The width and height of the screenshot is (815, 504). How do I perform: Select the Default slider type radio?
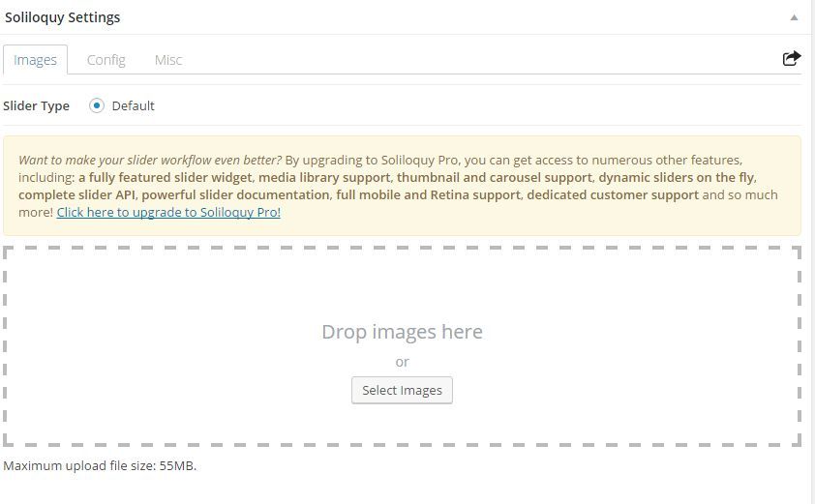click(96, 105)
